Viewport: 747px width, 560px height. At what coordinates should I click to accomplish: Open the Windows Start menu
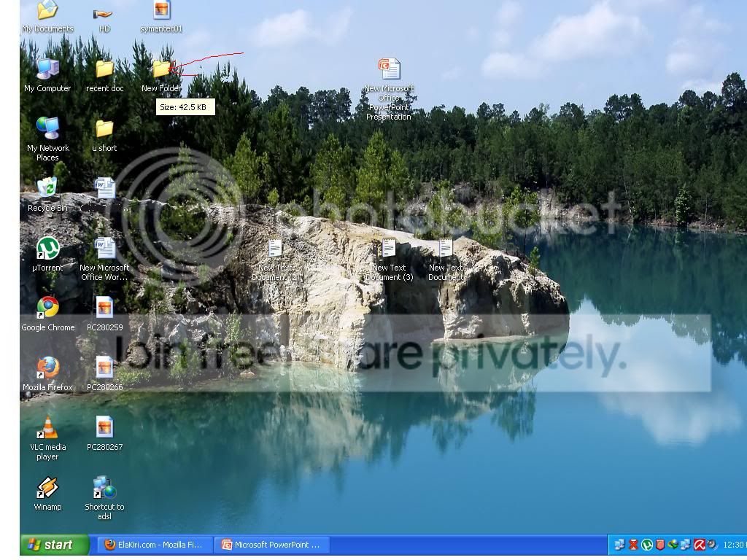pos(55,545)
